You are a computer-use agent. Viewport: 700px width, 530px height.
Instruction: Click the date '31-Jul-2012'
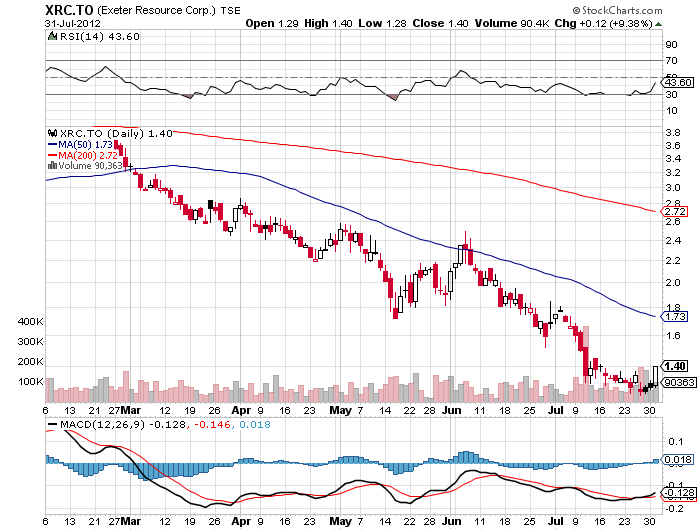tap(73, 24)
